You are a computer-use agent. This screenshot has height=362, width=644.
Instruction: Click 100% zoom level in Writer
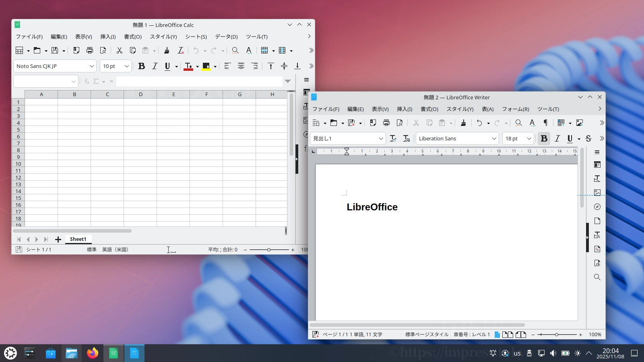595,334
